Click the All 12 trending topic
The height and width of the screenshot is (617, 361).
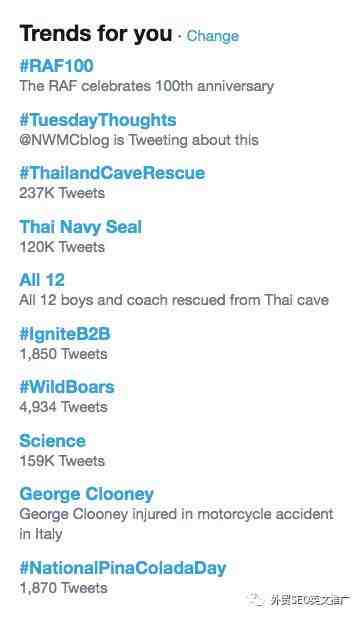pos(42,280)
